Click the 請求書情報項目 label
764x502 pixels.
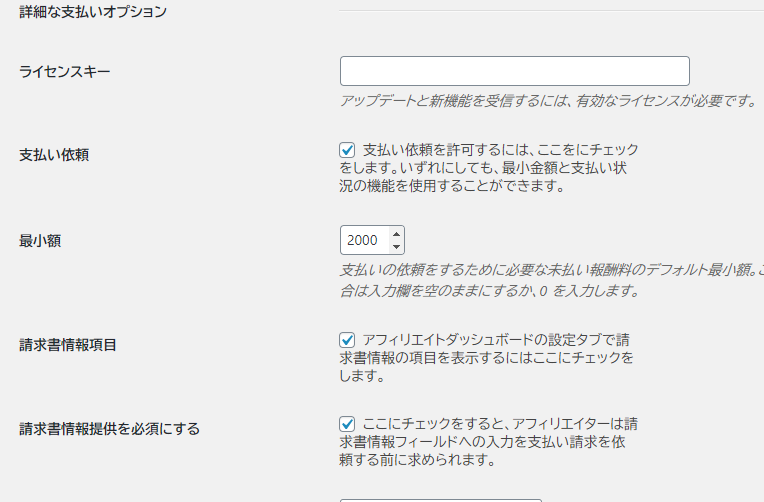[68, 345]
